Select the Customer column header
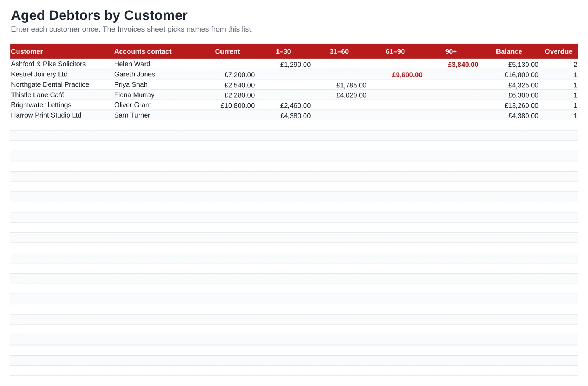Screen dimensions: 588x386 click(x=27, y=51)
